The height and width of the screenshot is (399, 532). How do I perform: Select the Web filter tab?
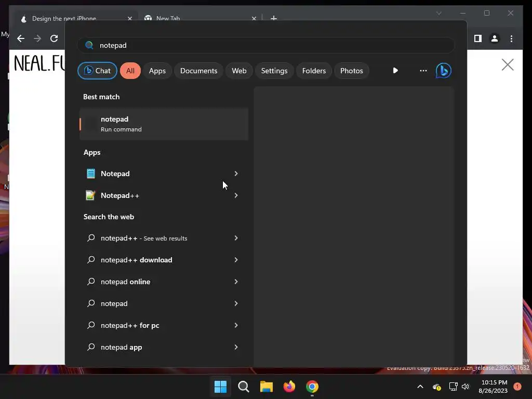tap(239, 71)
